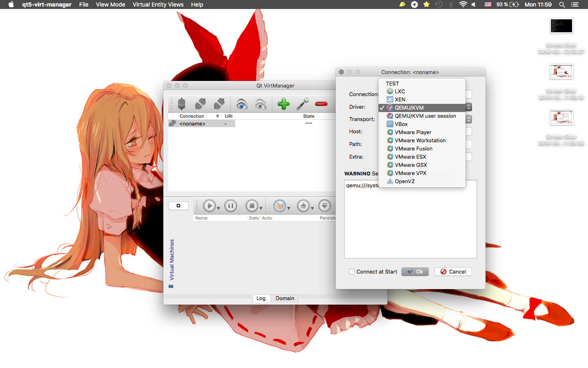Click the single connector icon in VirtManager toolbar
Screen dimensions: 588x368
click(x=182, y=104)
